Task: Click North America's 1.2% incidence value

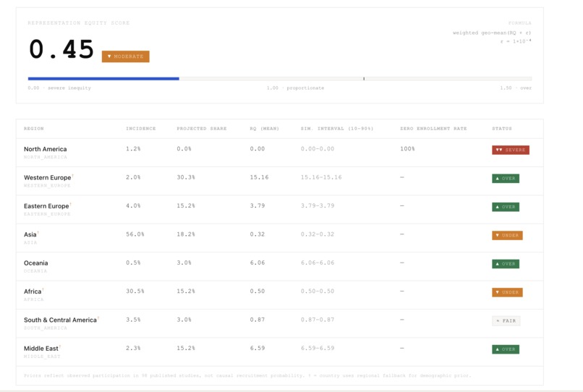Action: pos(133,149)
